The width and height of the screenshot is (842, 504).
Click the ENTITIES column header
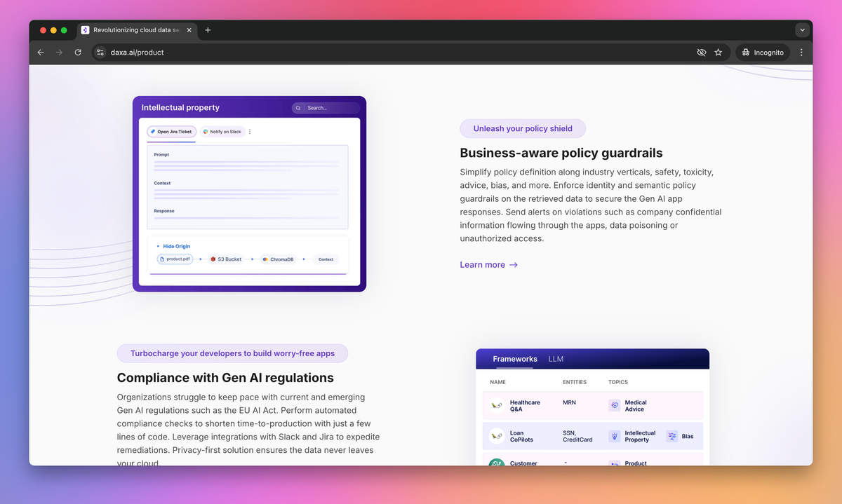(575, 382)
